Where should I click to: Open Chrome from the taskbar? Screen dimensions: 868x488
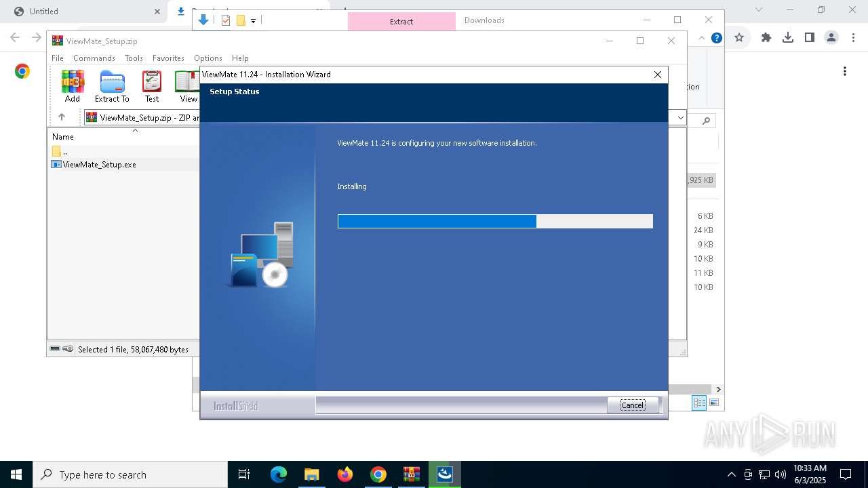[x=378, y=474]
